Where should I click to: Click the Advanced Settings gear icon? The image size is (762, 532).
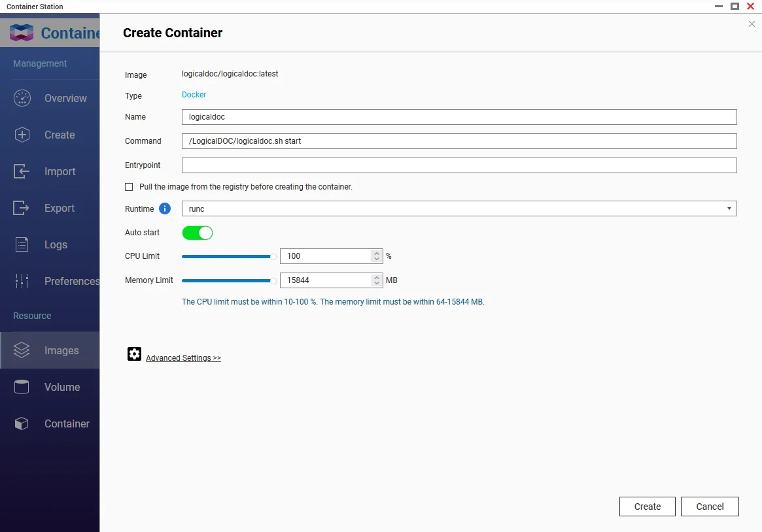[134, 354]
